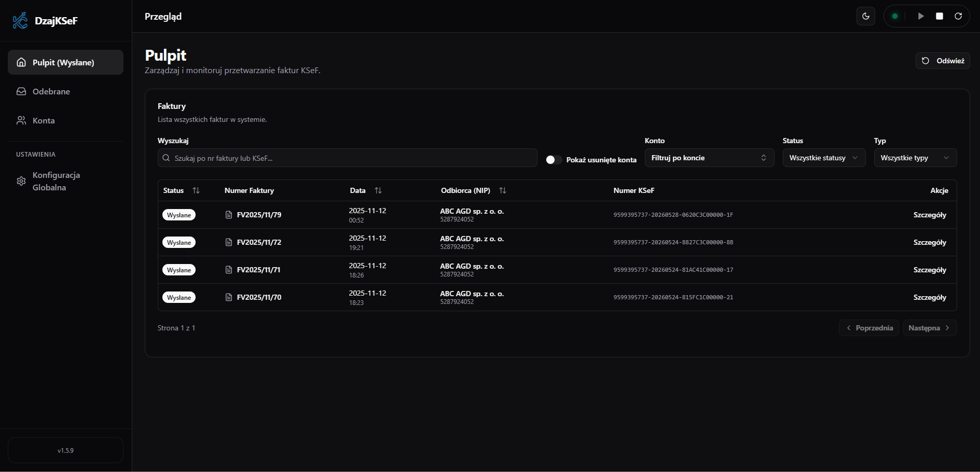
Task: Click document icon beside FV2025/11/71
Action: pos(229,270)
